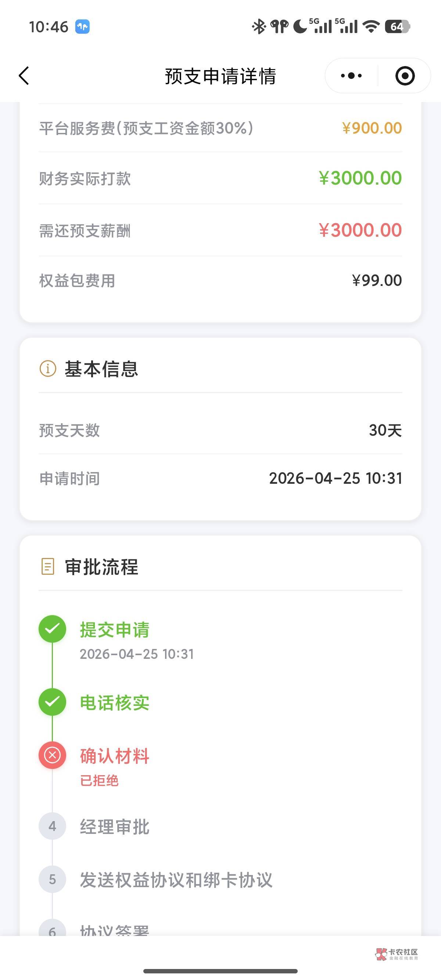Tap step 5 circle in approval flow

coord(52,879)
